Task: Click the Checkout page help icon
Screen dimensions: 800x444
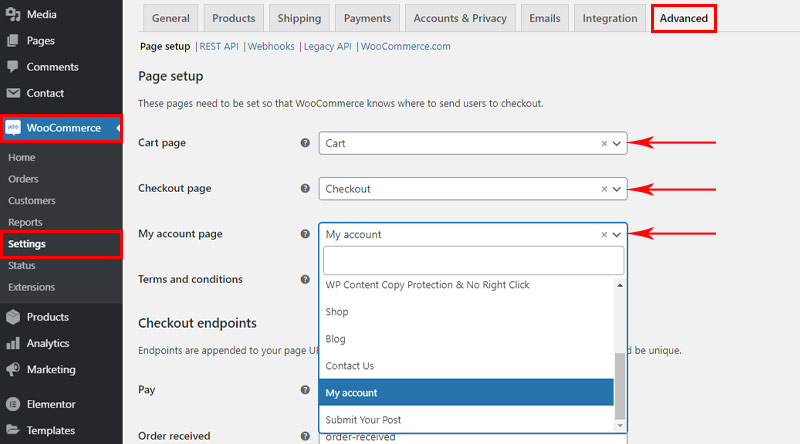Action: [x=305, y=188]
